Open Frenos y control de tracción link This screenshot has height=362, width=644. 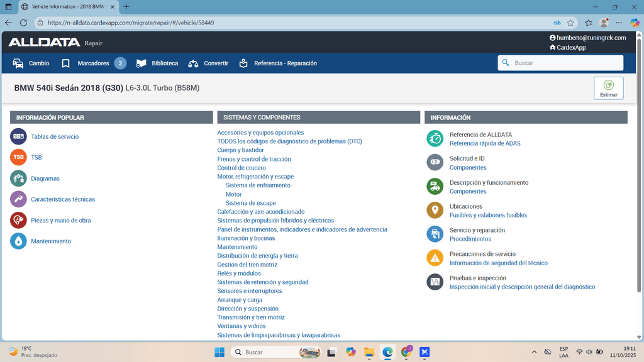254,159
